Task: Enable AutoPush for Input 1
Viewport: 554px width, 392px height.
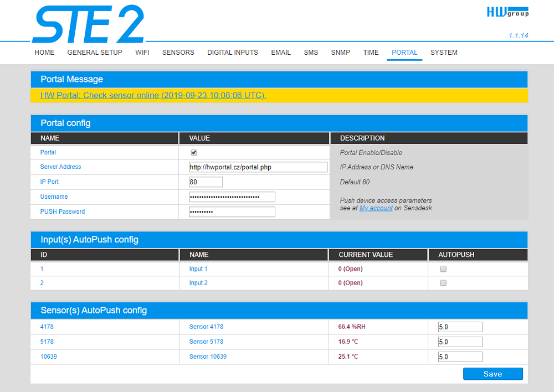Action: (443, 269)
